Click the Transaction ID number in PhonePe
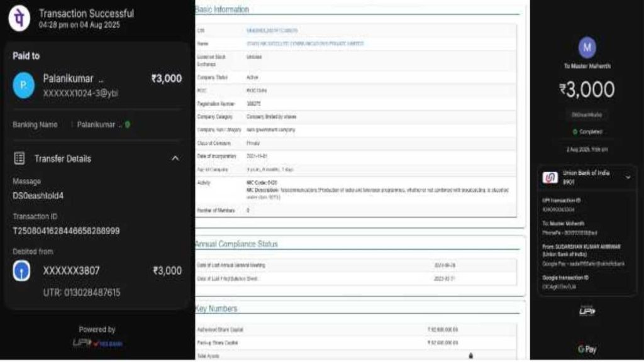This screenshot has width=644, height=362. tap(66, 231)
